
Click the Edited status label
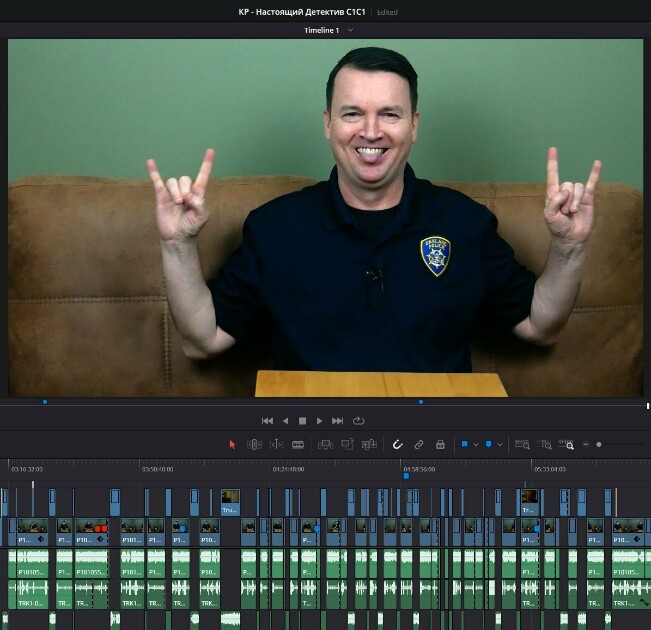387,12
